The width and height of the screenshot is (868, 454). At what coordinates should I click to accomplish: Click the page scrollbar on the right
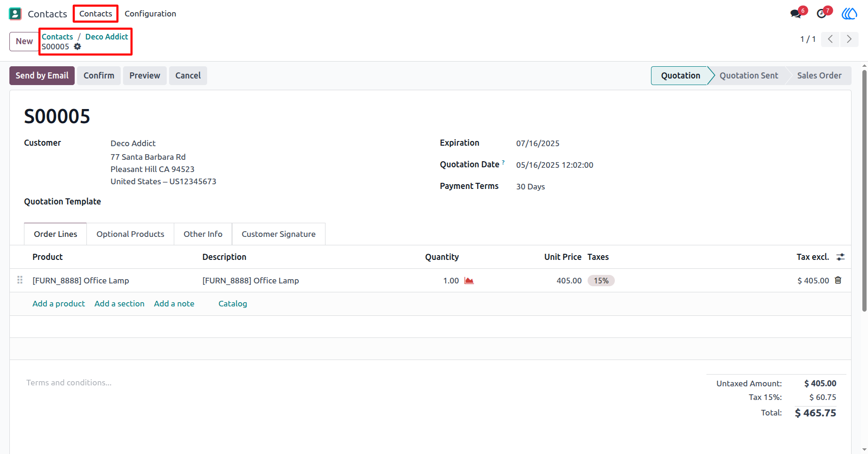[x=864, y=190]
